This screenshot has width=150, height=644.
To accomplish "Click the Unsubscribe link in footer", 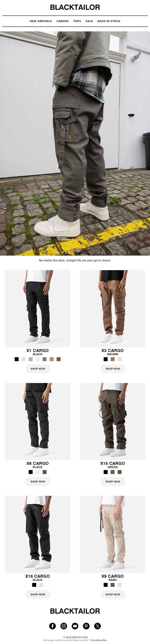I will pos(99,640).
